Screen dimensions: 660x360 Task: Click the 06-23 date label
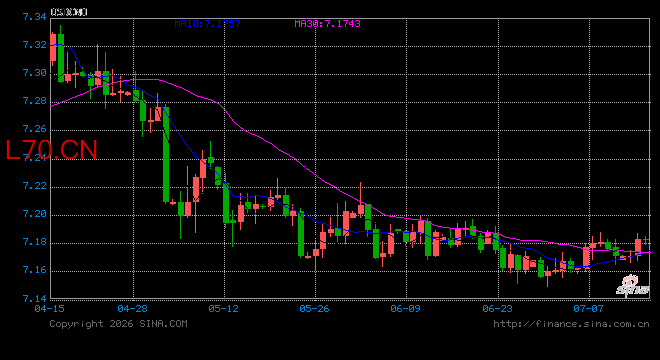pos(498,309)
